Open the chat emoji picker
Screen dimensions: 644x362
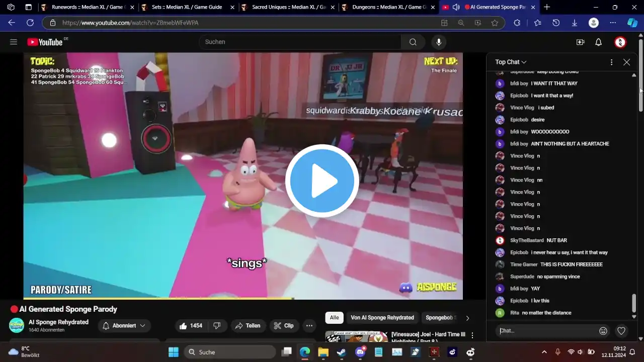[603, 331]
